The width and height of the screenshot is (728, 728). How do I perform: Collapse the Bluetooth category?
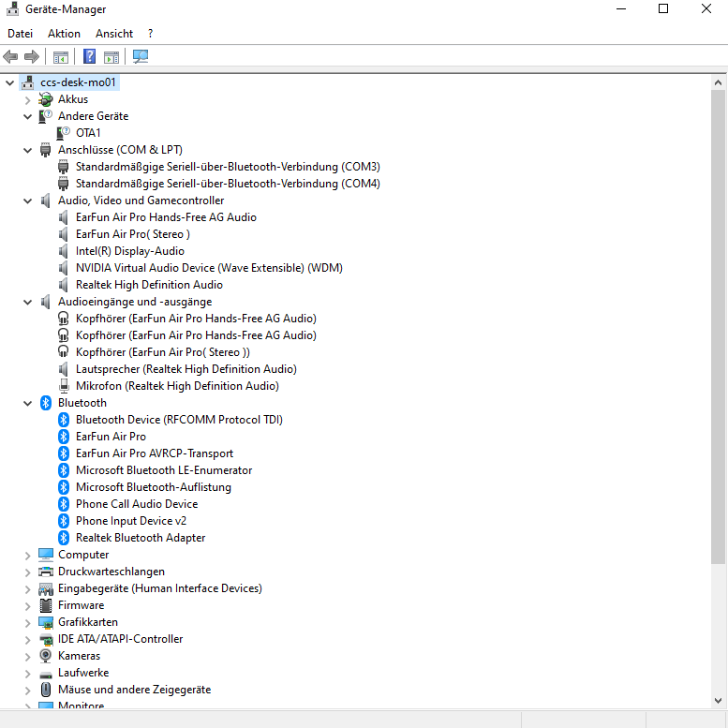tap(27, 404)
